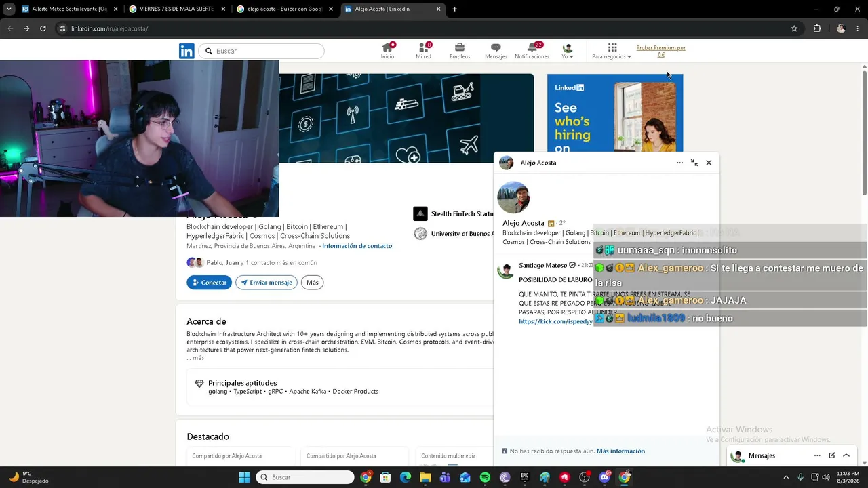Switch to alejo acosta Google search tab
The height and width of the screenshot is (488, 868).
[x=283, y=9]
